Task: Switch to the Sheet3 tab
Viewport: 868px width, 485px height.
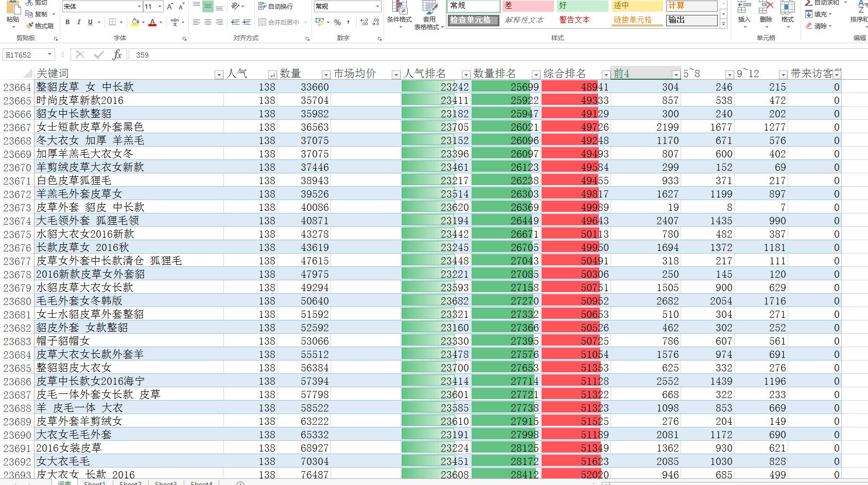Action: (x=166, y=483)
